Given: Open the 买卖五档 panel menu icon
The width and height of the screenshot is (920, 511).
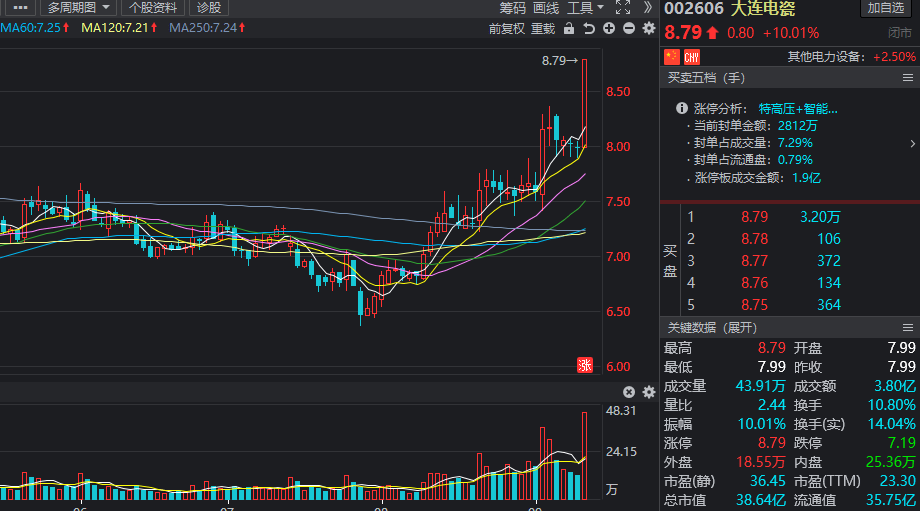Looking at the screenshot, I should coord(909,78).
